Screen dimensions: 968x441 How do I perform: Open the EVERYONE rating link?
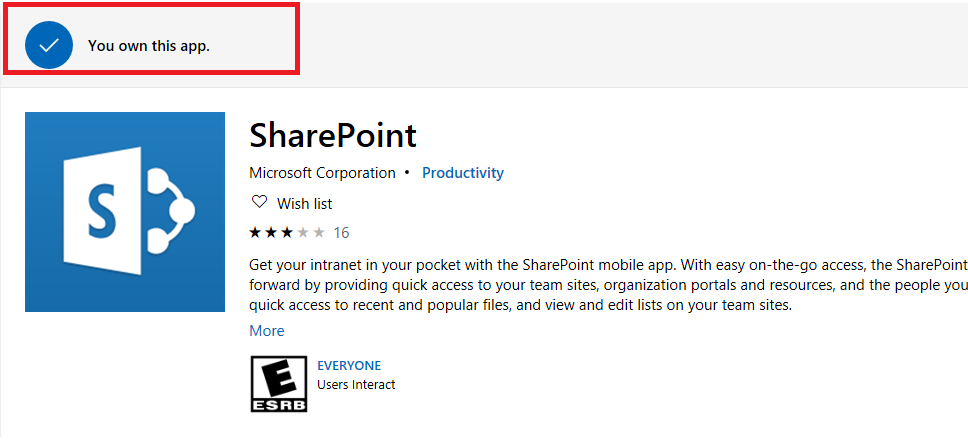[x=349, y=365]
